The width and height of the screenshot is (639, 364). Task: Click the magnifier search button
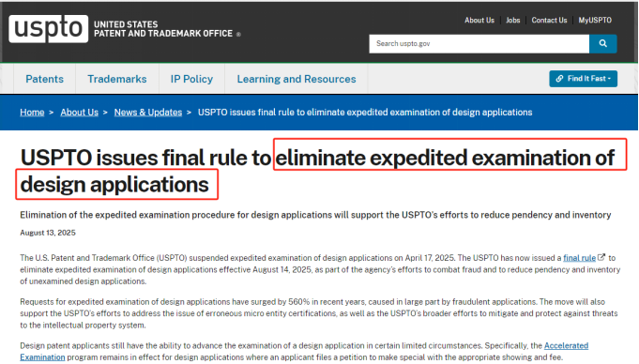coord(602,43)
